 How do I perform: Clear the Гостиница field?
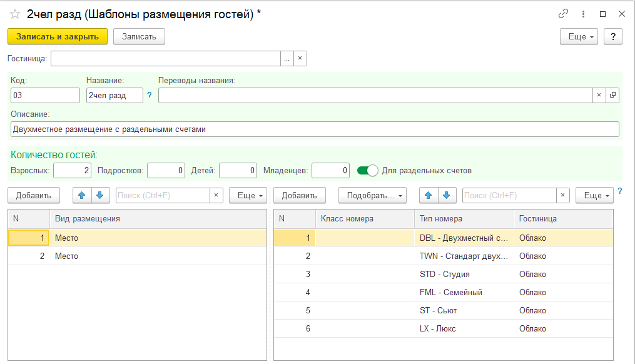300,59
